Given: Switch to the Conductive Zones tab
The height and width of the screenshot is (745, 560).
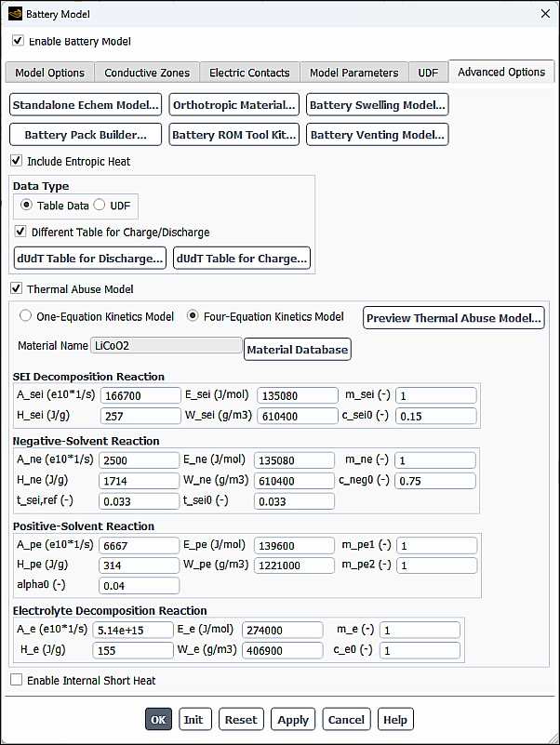Looking at the screenshot, I should (x=146, y=71).
